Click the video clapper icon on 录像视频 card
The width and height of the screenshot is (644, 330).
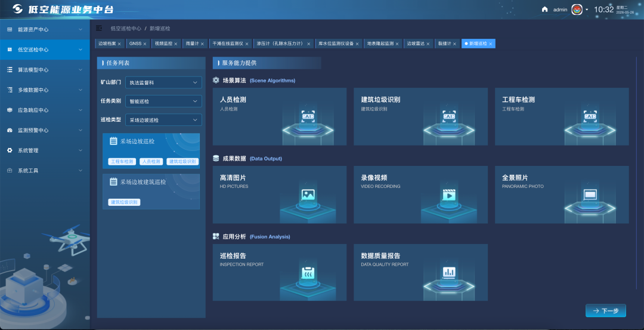coord(449,195)
